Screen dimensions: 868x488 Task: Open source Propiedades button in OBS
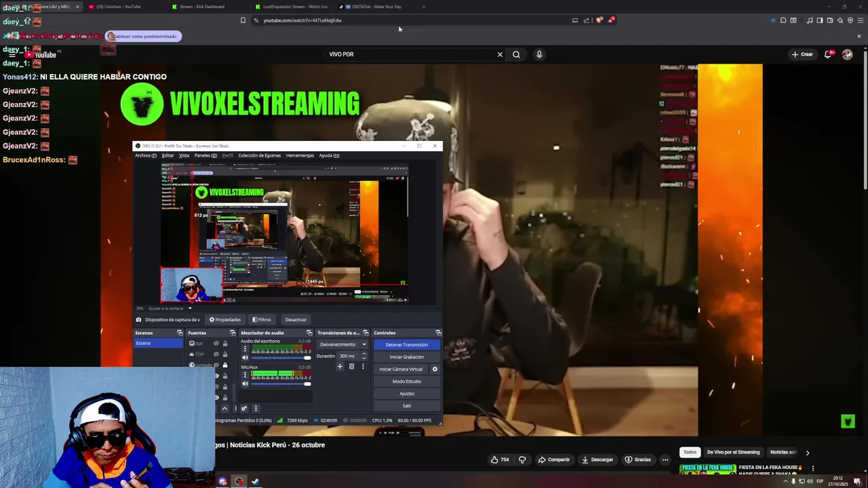(x=225, y=320)
